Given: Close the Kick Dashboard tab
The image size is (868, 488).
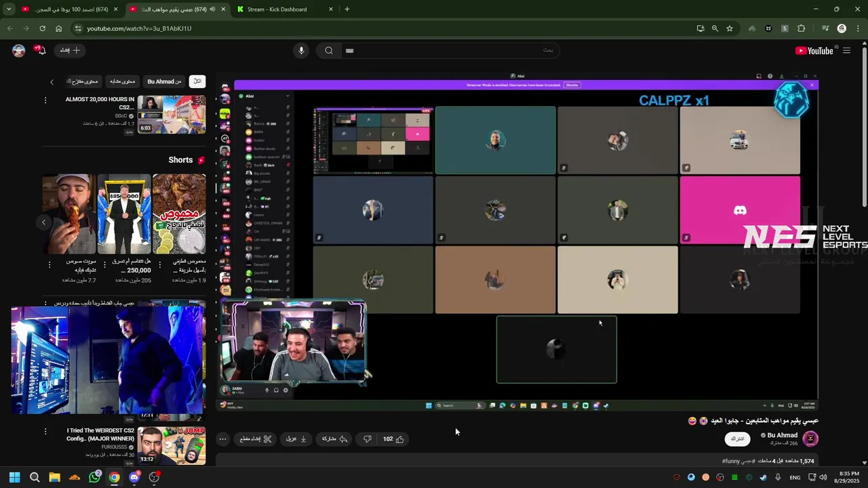Looking at the screenshot, I should pos(331,9).
